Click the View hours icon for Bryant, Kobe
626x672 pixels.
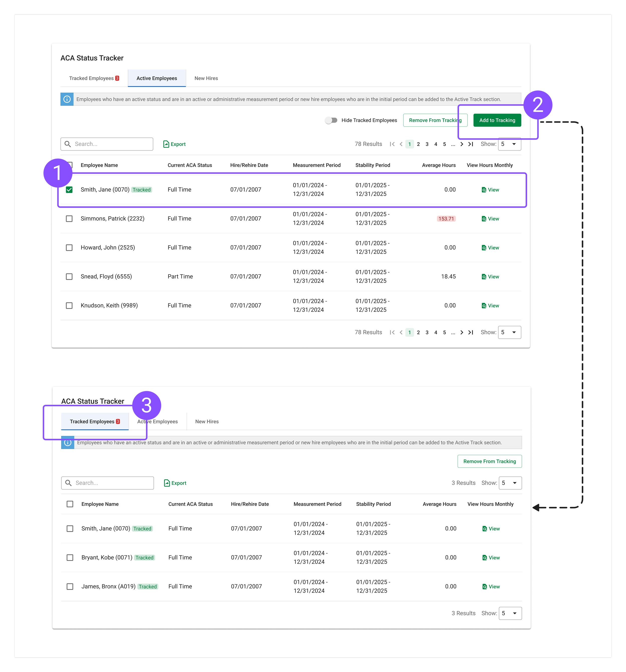(485, 558)
